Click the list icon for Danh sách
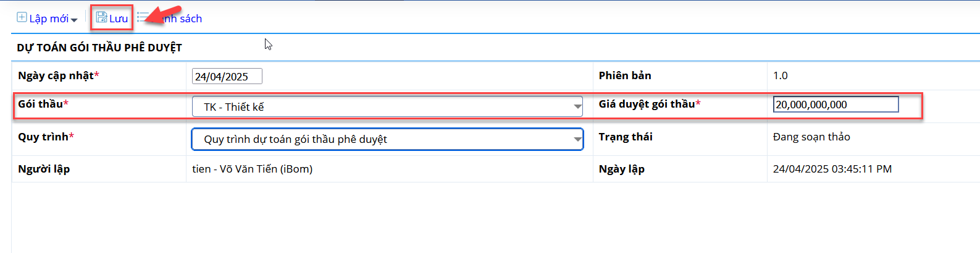Viewport: 980px width, 253px height. pos(142,17)
